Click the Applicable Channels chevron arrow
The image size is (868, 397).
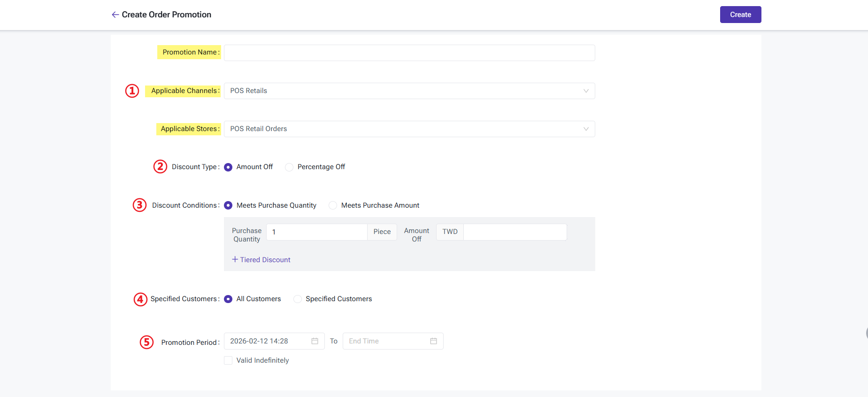(x=586, y=91)
